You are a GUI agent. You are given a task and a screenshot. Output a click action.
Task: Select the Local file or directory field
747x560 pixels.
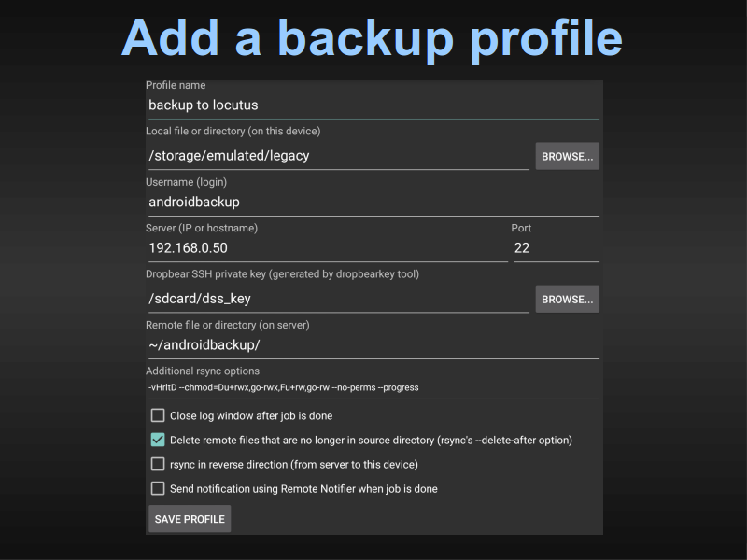(x=339, y=156)
